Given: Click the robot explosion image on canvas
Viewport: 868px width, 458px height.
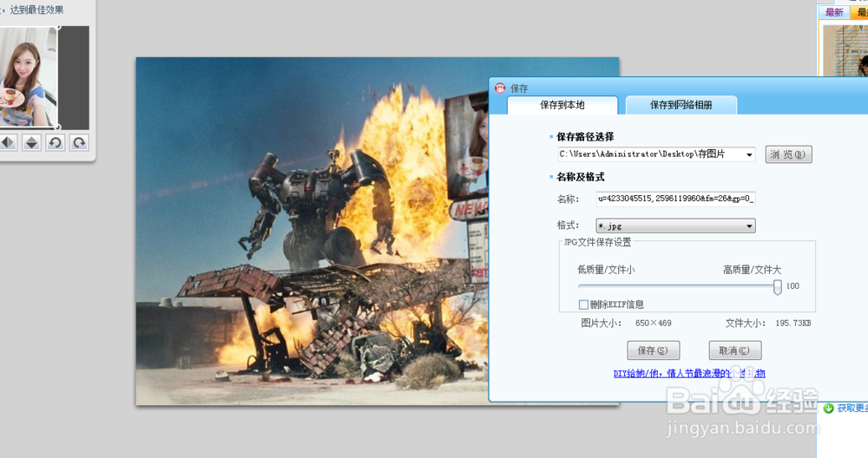Looking at the screenshot, I should pos(312,232).
